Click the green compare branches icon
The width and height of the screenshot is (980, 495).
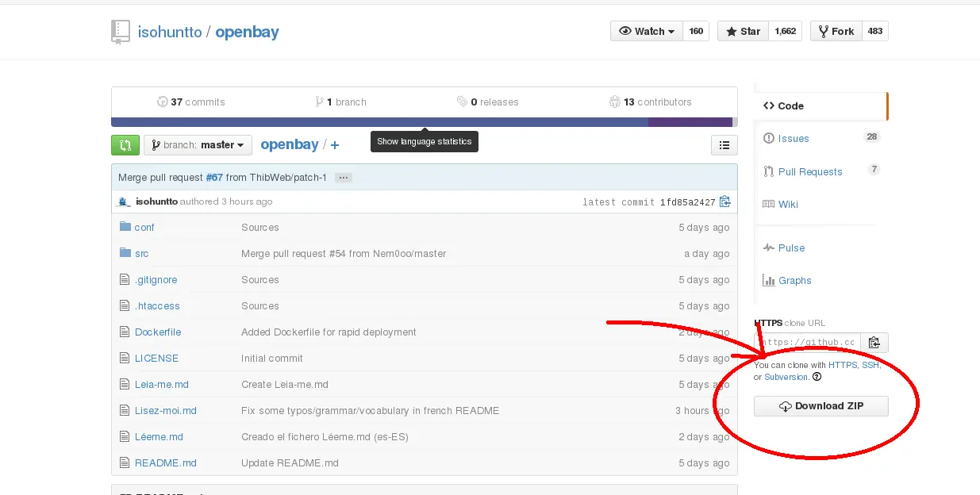pyautogui.click(x=125, y=144)
